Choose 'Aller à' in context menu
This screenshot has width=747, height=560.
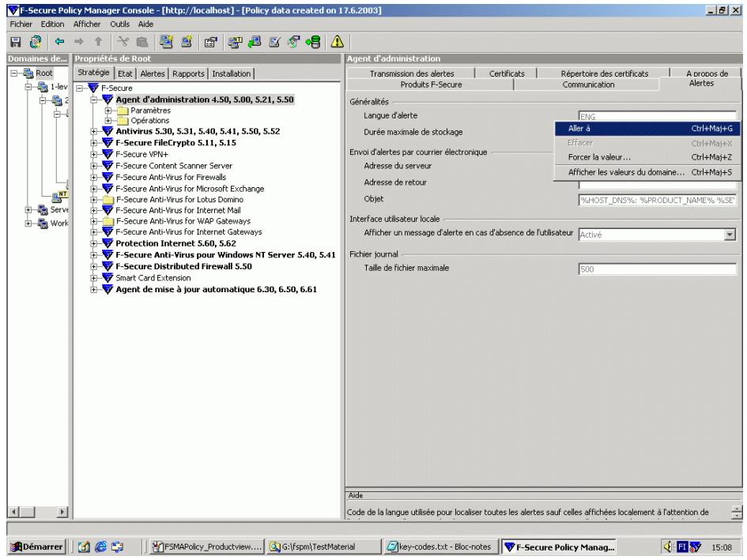click(647, 129)
